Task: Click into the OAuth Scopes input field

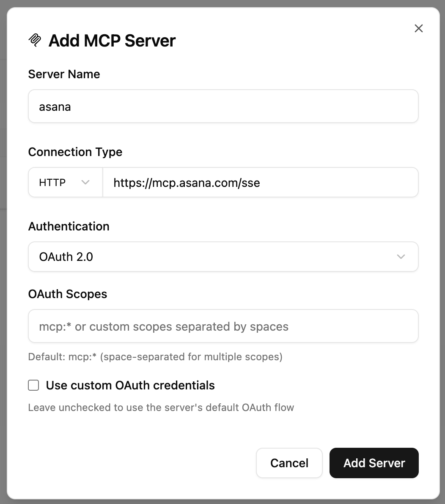Action: click(x=223, y=326)
